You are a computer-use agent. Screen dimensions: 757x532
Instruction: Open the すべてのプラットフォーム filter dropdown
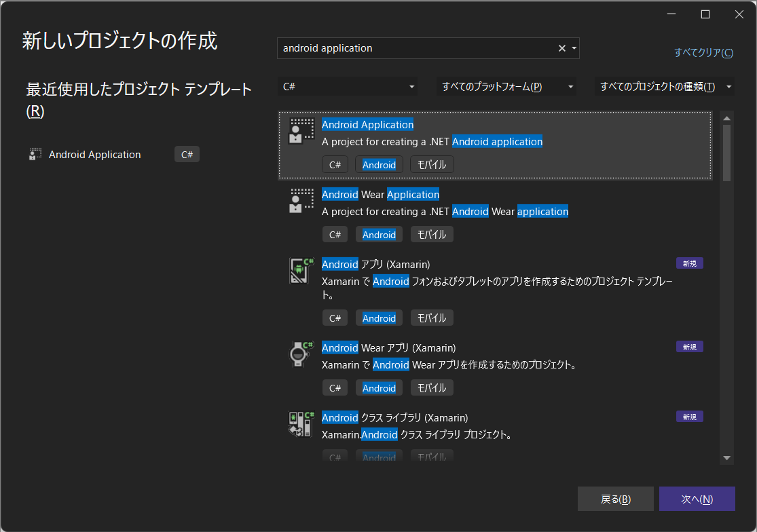click(x=506, y=87)
